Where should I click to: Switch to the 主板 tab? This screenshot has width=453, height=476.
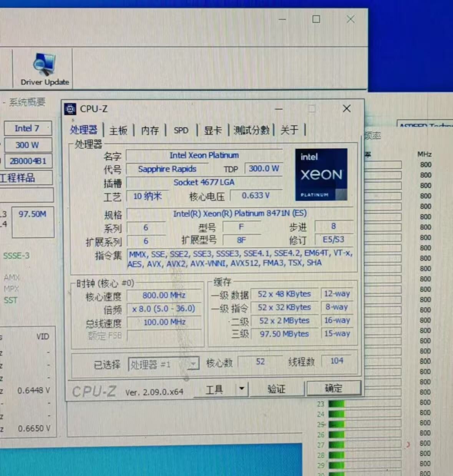pyautogui.click(x=118, y=131)
